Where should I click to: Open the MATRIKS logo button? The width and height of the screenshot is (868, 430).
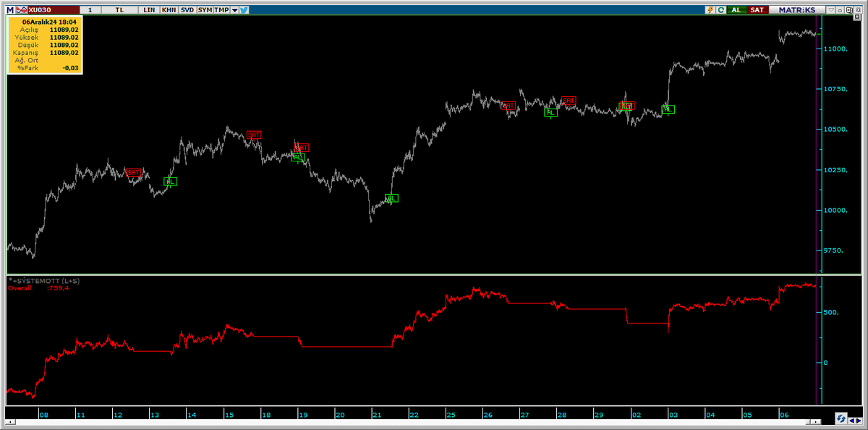[797, 10]
